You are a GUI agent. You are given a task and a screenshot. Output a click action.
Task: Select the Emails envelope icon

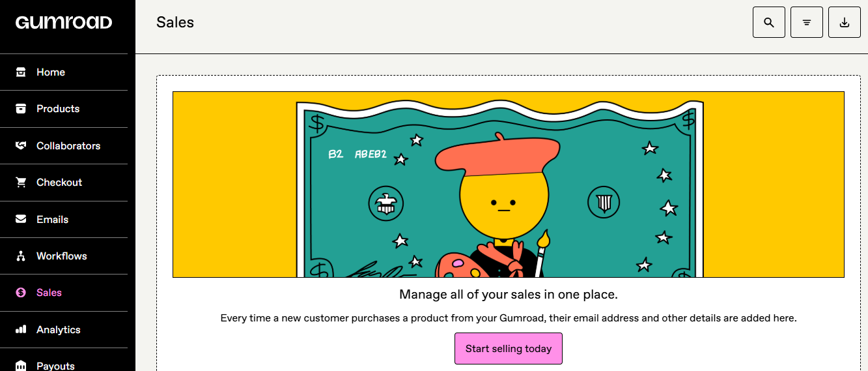(x=21, y=220)
